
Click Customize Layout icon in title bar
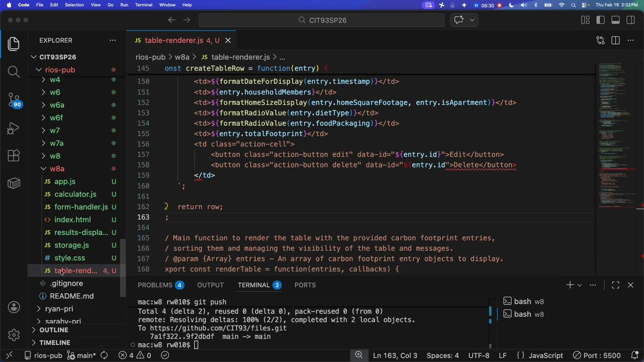(x=585, y=20)
